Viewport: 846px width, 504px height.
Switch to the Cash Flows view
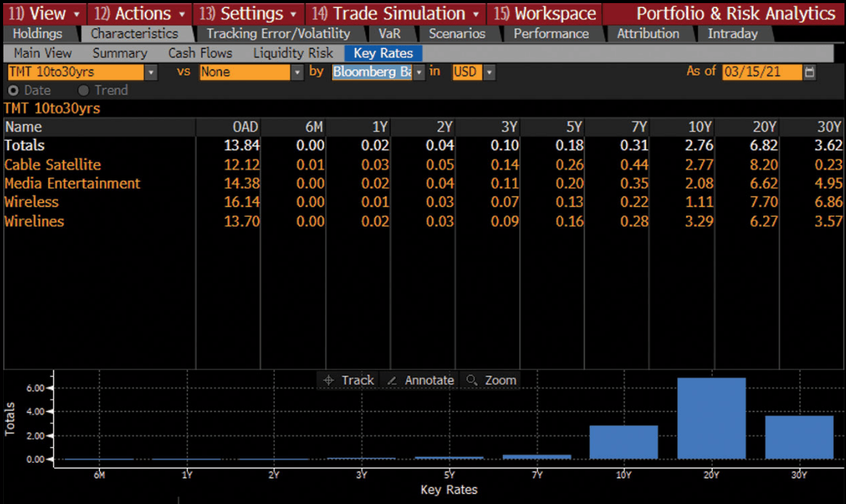pos(200,53)
